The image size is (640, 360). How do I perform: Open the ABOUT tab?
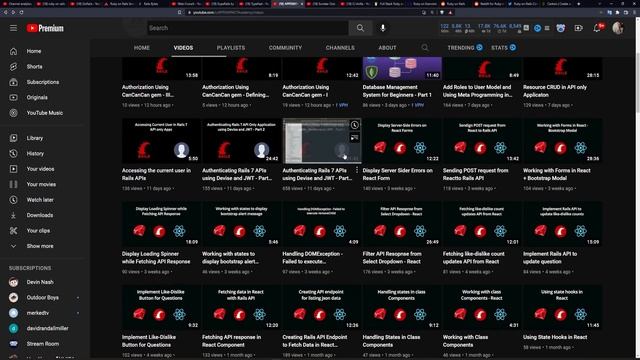click(x=387, y=48)
